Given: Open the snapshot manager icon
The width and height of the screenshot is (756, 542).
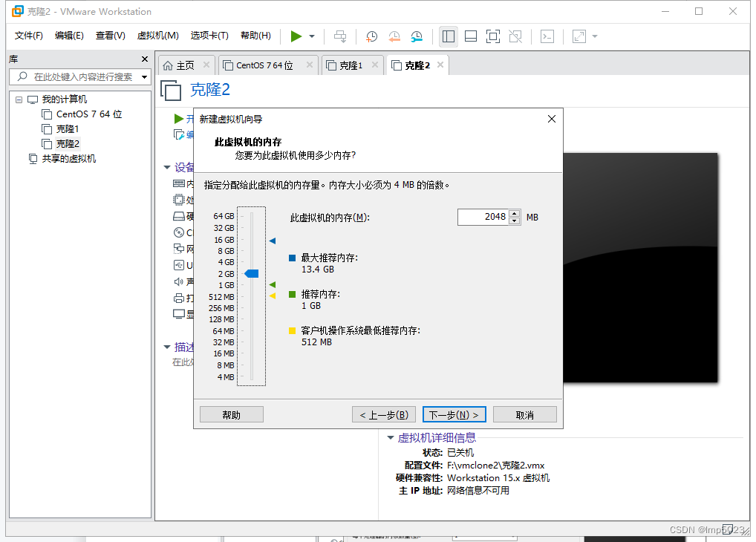Looking at the screenshot, I should (416, 36).
